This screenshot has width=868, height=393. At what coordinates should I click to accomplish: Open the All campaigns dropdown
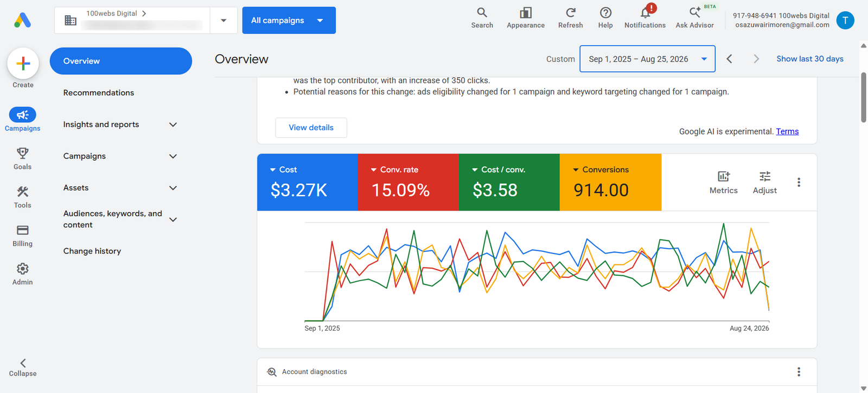tap(289, 20)
